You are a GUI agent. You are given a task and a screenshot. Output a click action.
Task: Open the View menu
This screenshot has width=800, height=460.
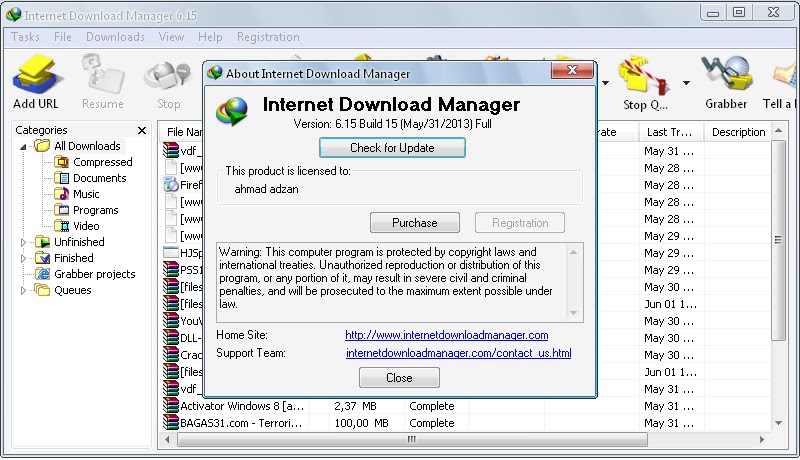(x=171, y=37)
